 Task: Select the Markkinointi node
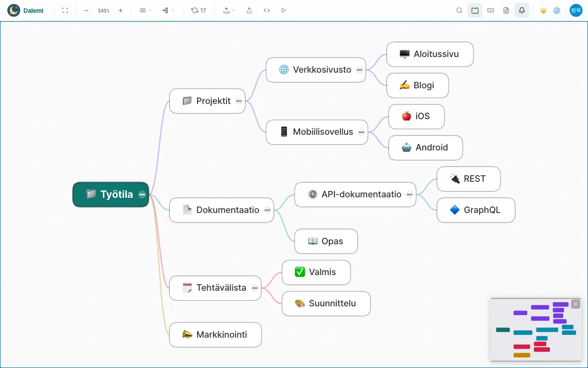(x=215, y=335)
